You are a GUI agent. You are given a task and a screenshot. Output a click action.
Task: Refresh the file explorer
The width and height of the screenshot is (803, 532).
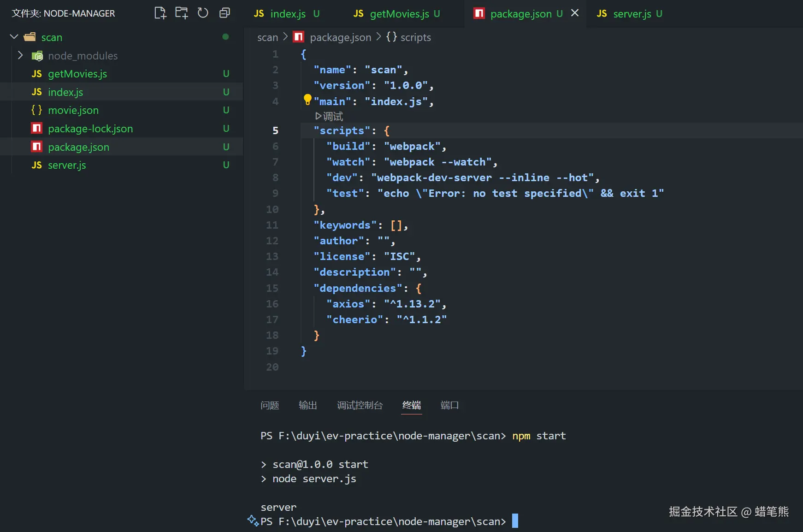tap(203, 13)
